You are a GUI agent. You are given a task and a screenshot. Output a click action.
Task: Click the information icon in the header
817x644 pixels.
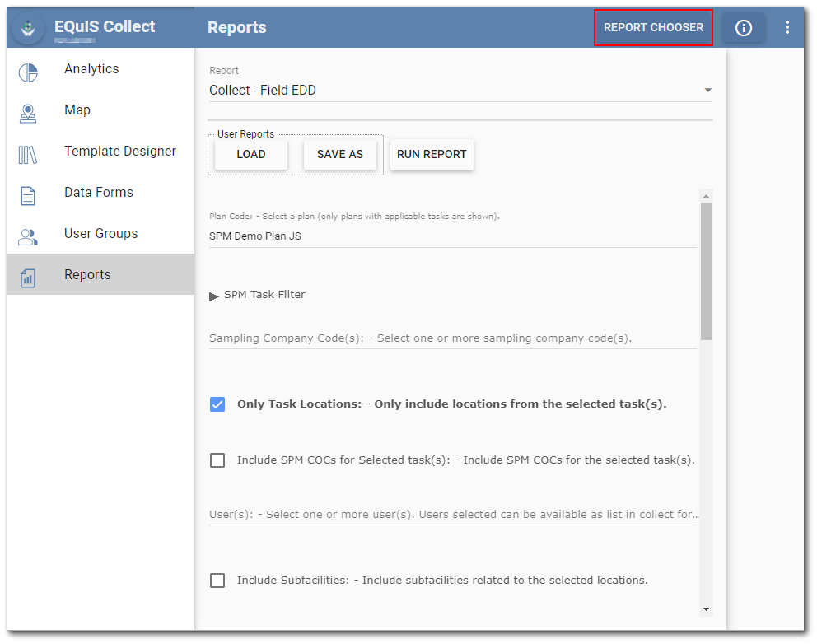coord(743,27)
